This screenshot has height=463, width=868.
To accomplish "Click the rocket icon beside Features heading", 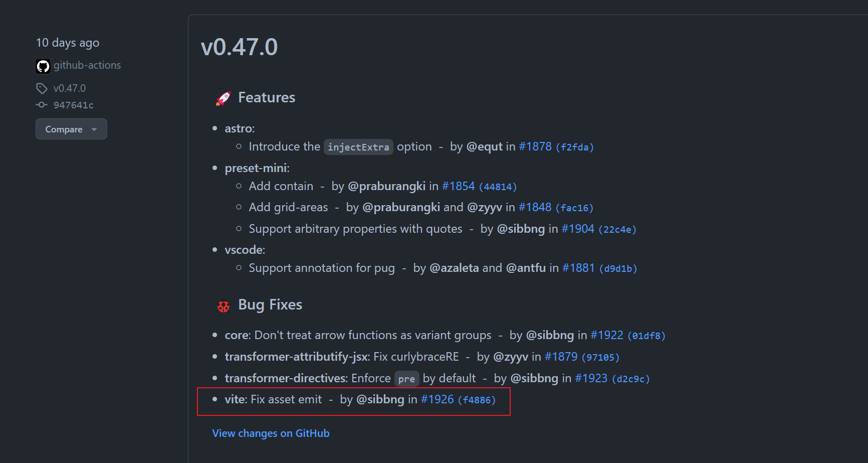I will click(x=223, y=98).
